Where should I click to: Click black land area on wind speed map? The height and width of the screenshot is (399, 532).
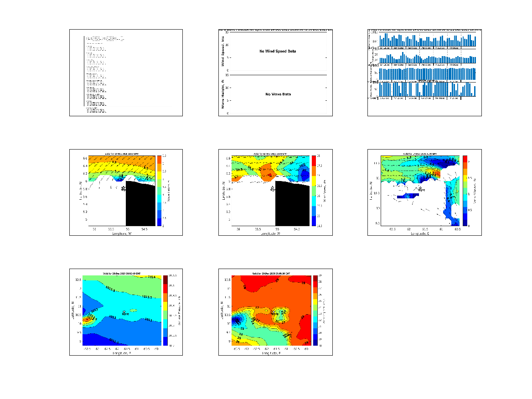coord(292,205)
